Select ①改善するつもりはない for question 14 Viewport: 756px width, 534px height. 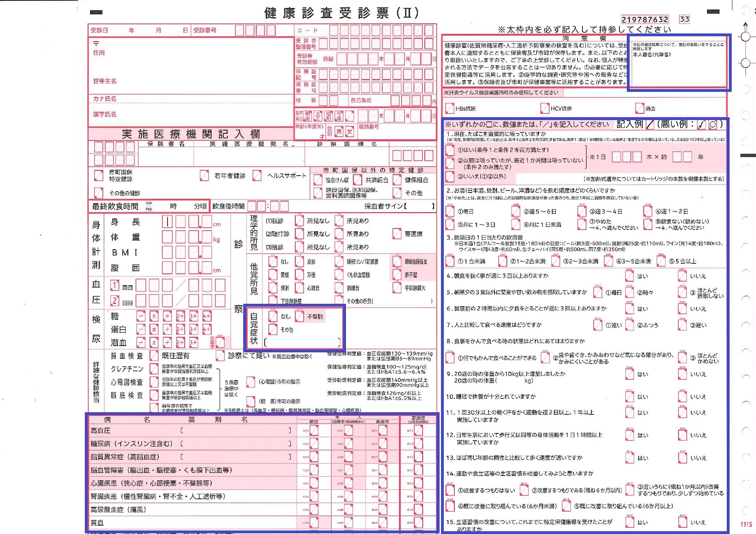[450, 490]
